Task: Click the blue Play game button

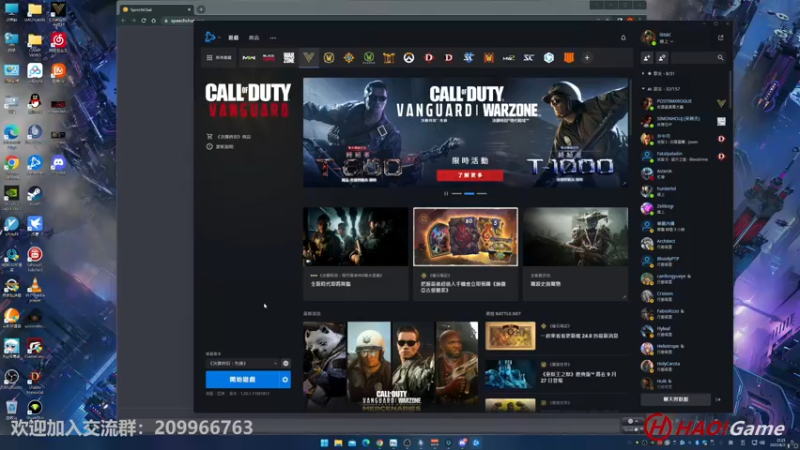Action: (x=242, y=380)
